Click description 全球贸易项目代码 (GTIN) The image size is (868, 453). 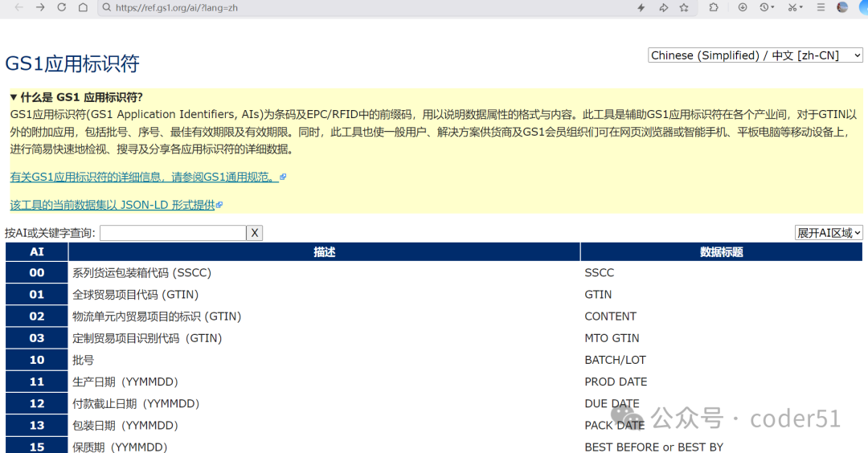(x=136, y=294)
